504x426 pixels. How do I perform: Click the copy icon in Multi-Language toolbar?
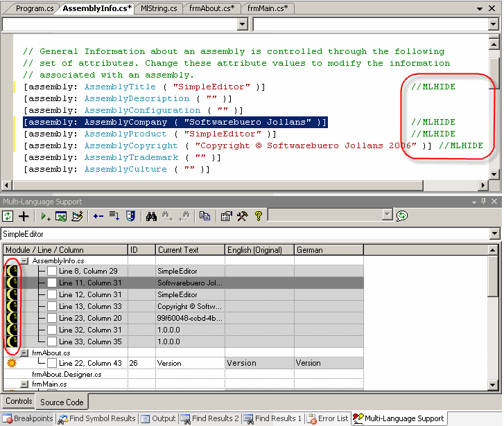pos(205,216)
